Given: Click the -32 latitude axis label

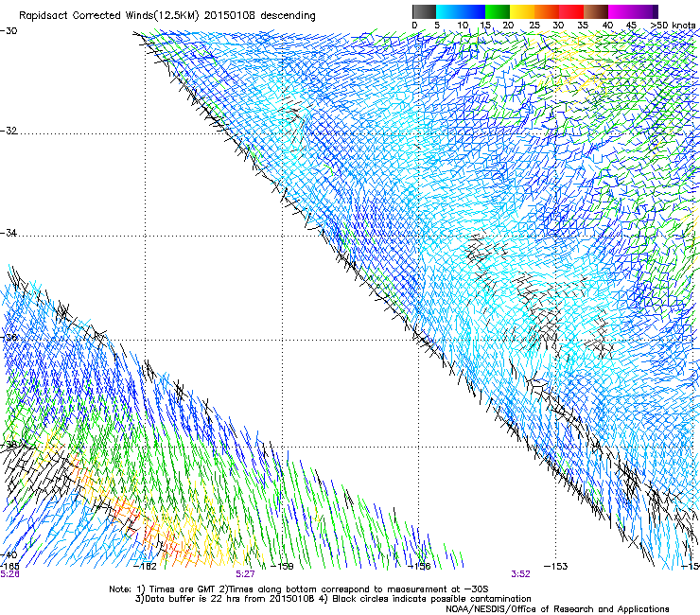Looking at the screenshot, I should pyautogui.click(x=9, y=131).
